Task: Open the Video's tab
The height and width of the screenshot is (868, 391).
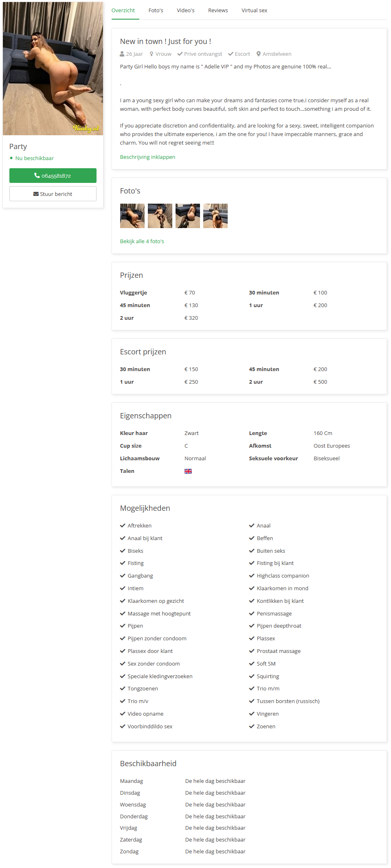Action: pyautogui.click(x=185, y=10)
